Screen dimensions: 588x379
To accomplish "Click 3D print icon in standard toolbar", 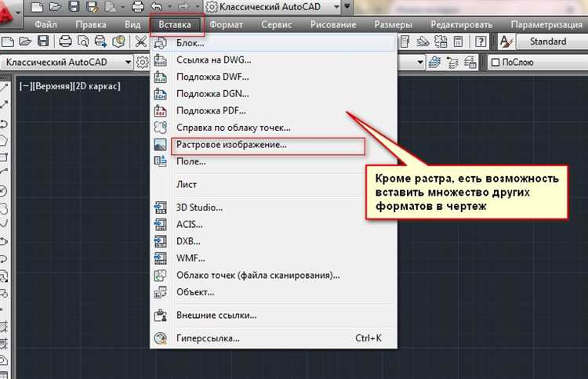I will pos(119,42).
